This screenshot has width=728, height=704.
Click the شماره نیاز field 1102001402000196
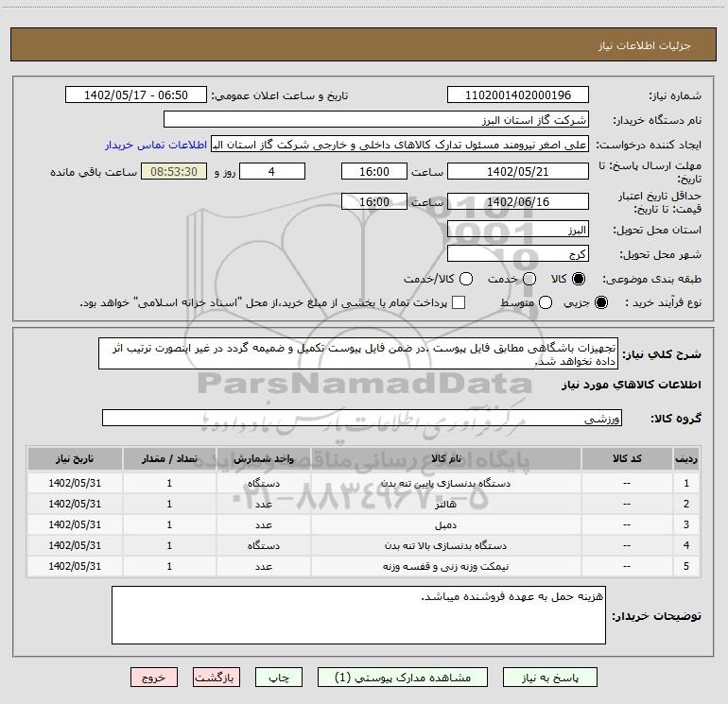(x=518, y=95)
